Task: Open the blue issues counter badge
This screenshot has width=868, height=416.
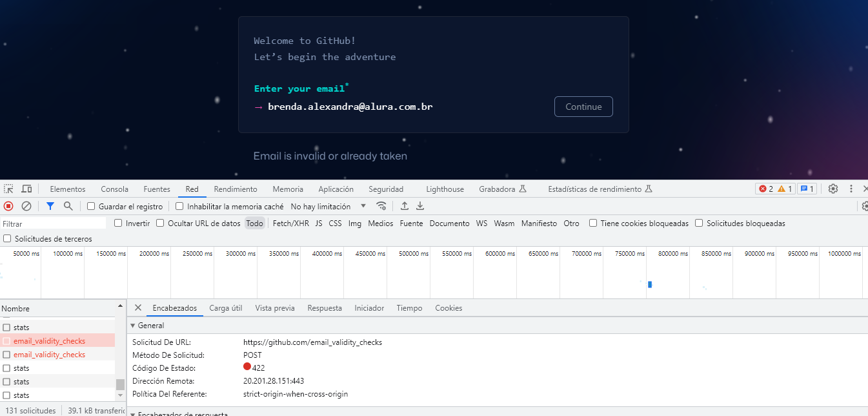Action: tap(807, 189)
